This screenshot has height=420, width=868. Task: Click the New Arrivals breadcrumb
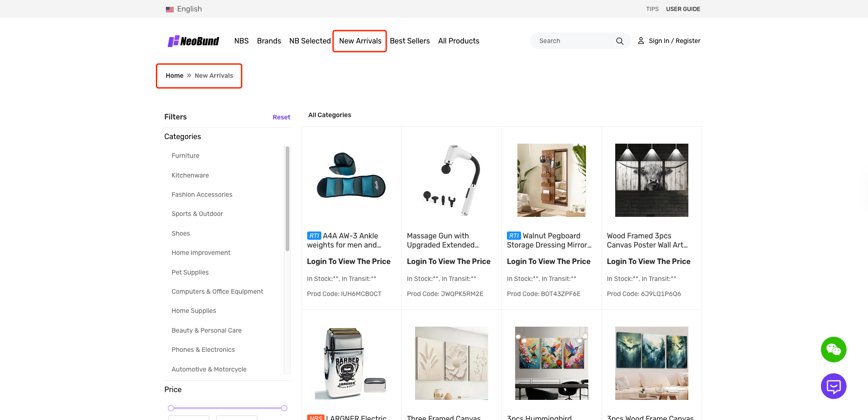pyautogui.click(x=213, y=75)
